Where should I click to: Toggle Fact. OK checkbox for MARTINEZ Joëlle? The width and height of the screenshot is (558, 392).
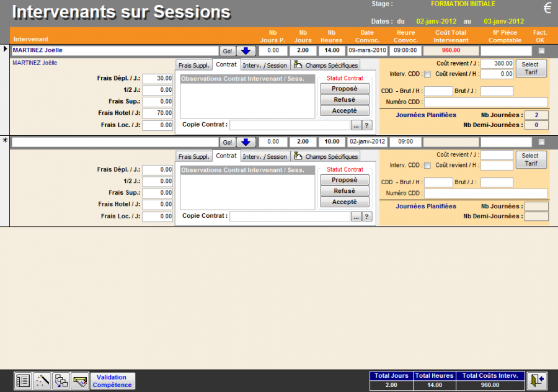[x=541, y=51]
